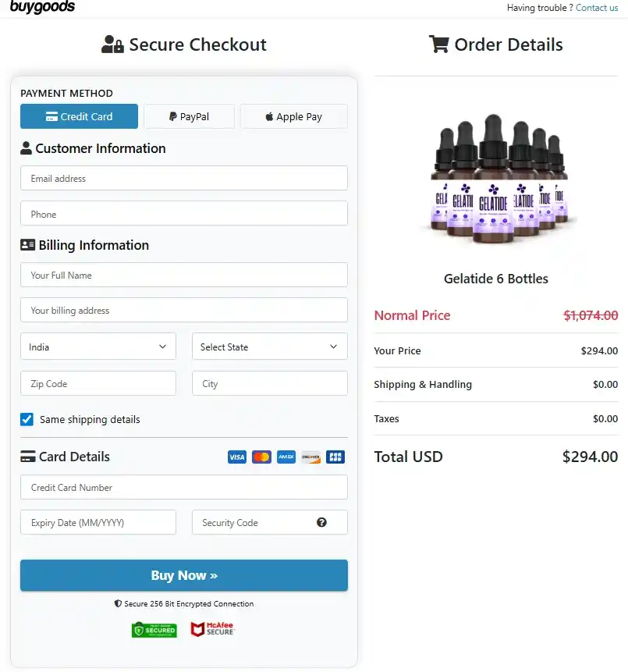The image size is (628, 672).
Task: Click the Billing Information card icon
Action: pyautogui.click(x=27, y=245)
